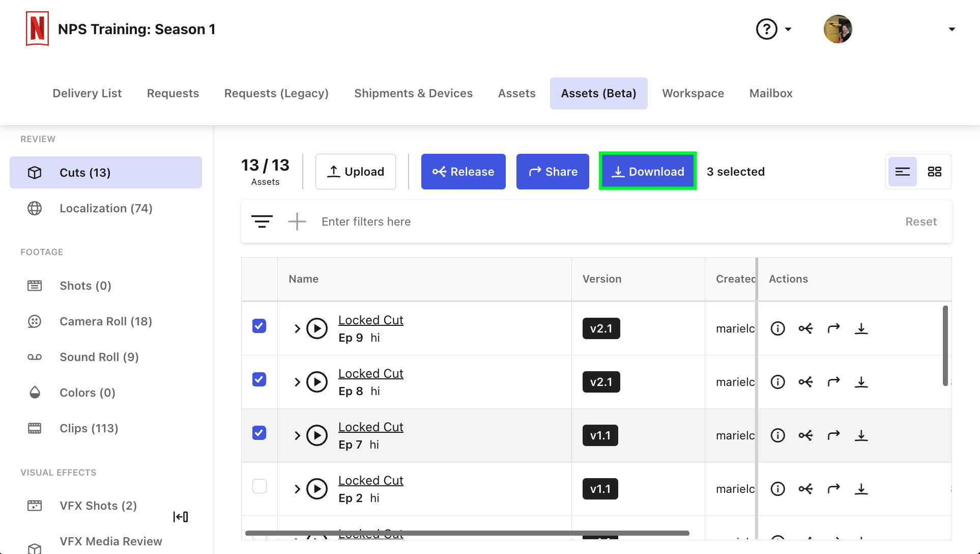980x554 pixels.
Task: Play the Ep 9 Locked Cut preview
Action: 318,328
